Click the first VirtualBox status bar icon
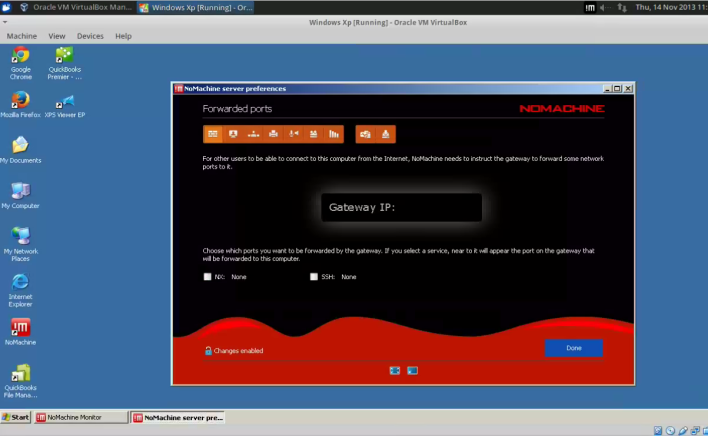This screenshot has height=436, width=708. (658, 431)
